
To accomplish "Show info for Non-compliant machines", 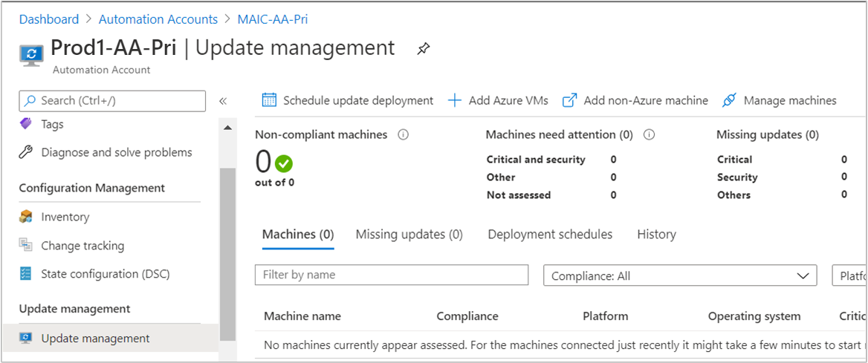I will (404, 134).
